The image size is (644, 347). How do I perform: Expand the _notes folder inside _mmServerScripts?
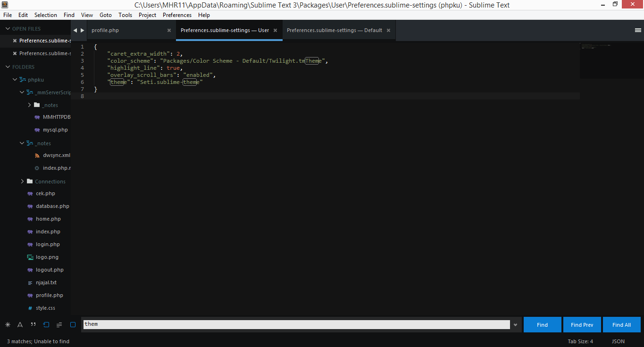click(x=29, y=105)
